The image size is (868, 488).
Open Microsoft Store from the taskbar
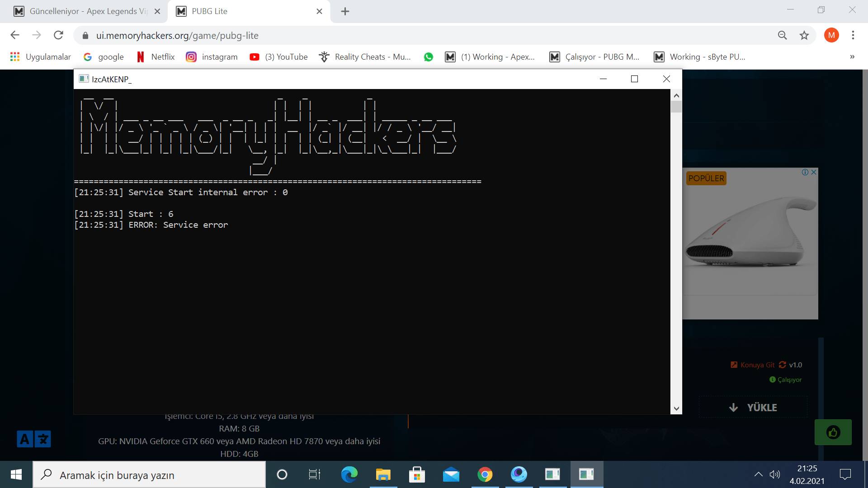click(x=417, y=474)
